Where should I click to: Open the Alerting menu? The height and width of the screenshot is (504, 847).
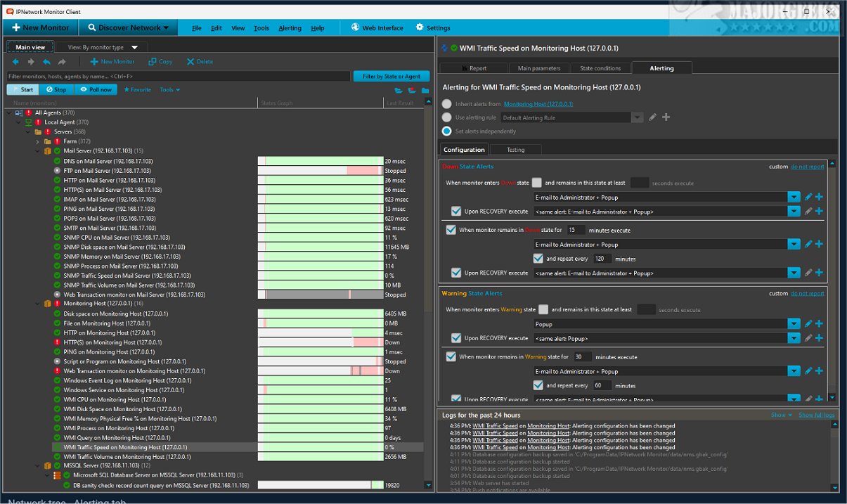click(290, 28)
